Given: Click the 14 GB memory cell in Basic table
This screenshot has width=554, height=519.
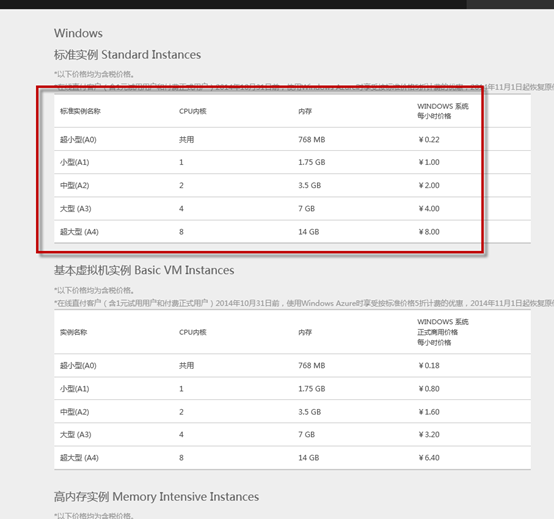Looking at the screenshot, I should (308, 458).
